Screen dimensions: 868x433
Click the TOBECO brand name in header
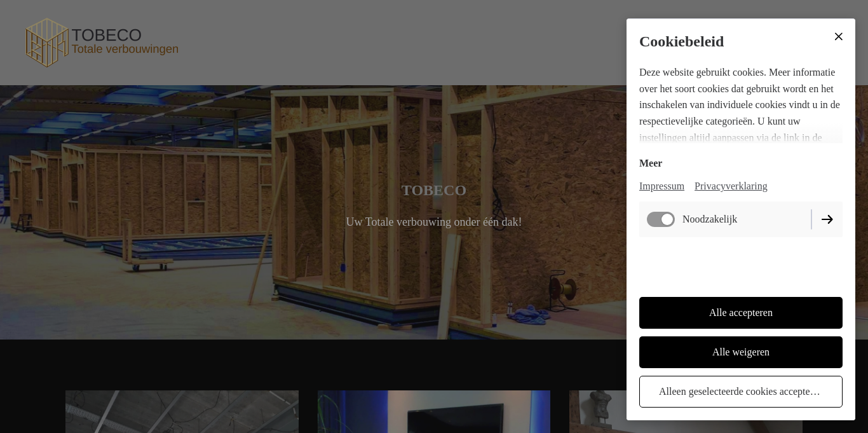coord(106,35)
